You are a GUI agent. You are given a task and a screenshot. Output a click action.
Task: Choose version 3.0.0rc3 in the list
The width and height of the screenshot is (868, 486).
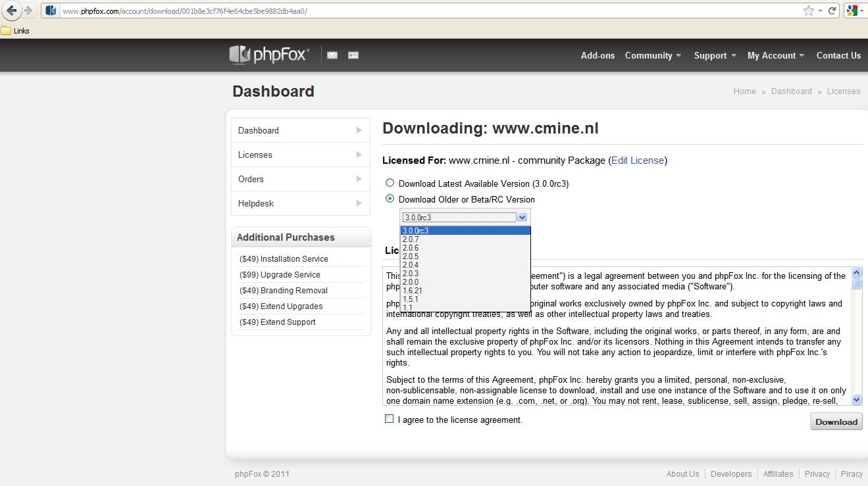pos(465,231)
